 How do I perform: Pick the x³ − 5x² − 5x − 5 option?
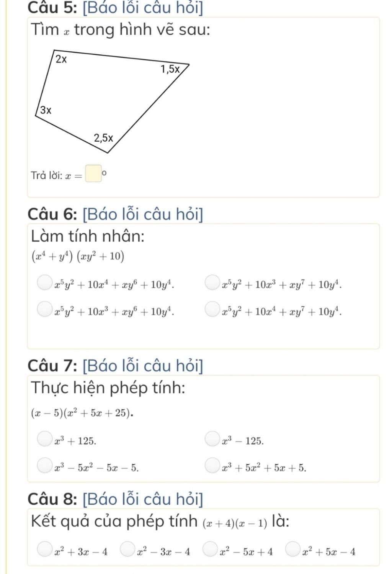[x=44, y=466]
